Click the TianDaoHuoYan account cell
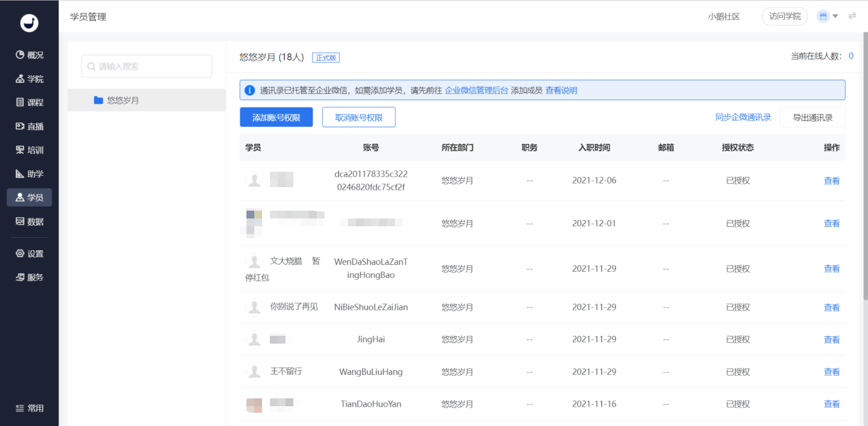The image size is (868, 426). [x=371, y=404]
